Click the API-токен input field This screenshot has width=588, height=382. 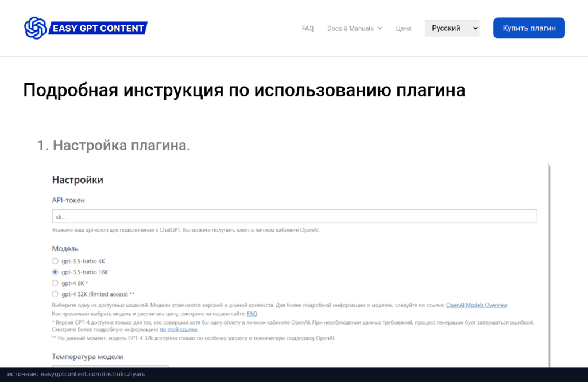coord(295,216)
